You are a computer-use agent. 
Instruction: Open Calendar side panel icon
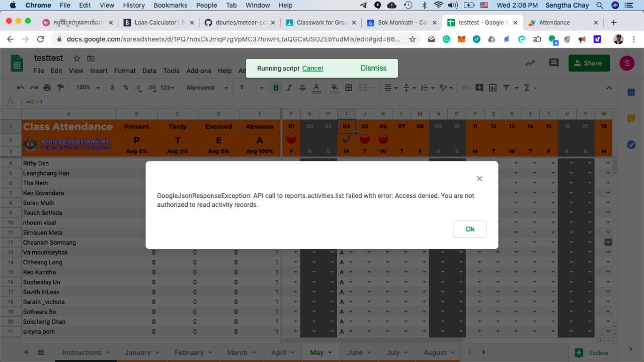pyautogui.click(x=631, y=92)
